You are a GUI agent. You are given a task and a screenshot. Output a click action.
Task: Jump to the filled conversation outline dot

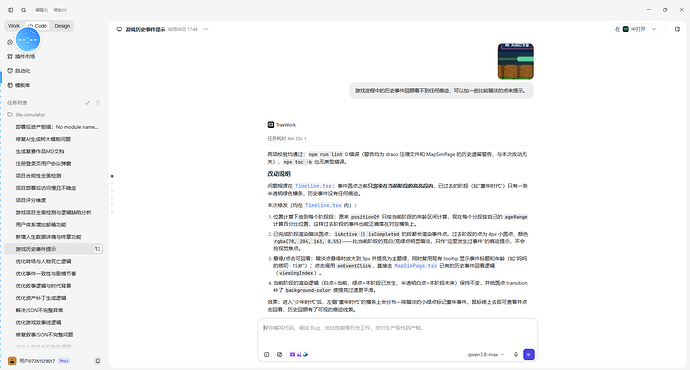(x=112, y=176)
